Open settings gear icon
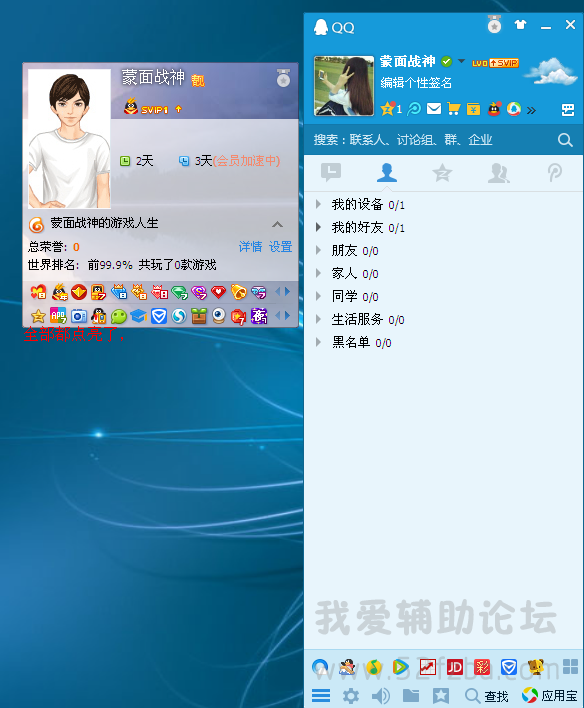This screenshot has height=708, width=584. tap(350, 696)
